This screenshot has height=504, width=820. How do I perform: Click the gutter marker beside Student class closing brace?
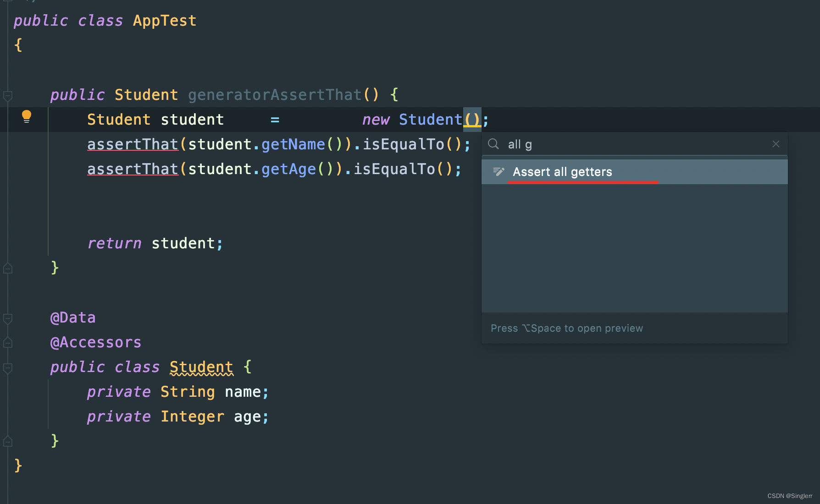click(8, 441)
